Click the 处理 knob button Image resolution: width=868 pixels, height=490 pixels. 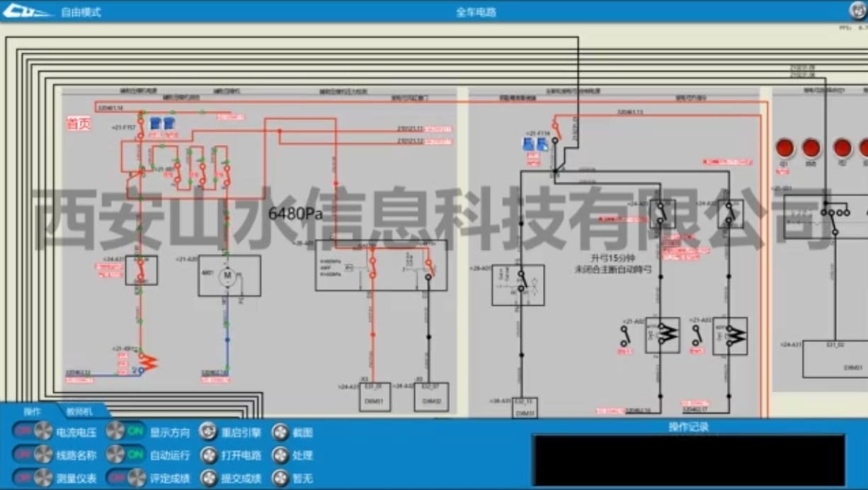(x=280, y=455)
